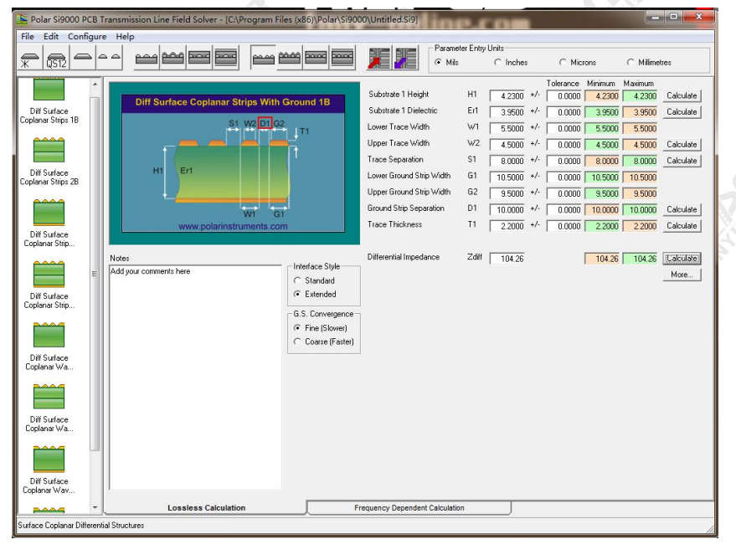Click the tolerance field for Trace Thickness
This screenshot has height=560, width=736.
click(x=564, y=226)
